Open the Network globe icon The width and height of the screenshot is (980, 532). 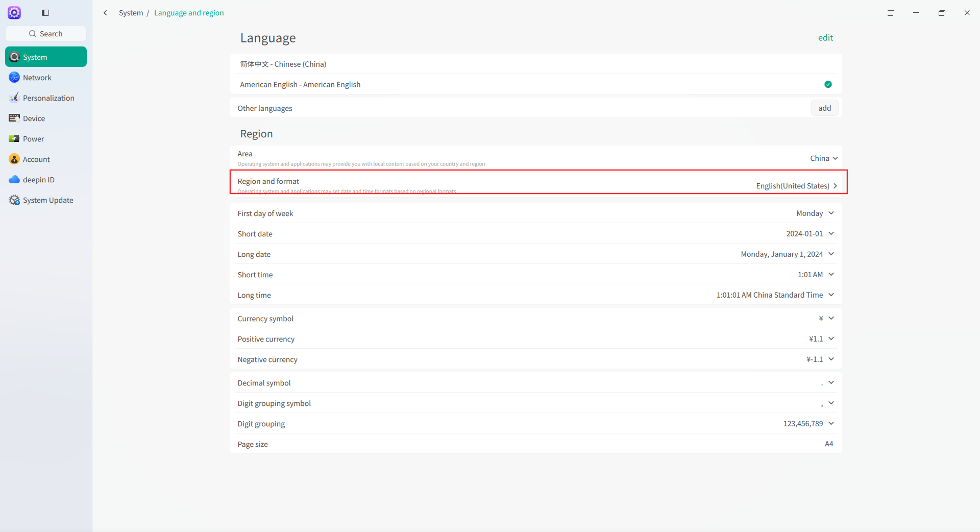[14, 77]
